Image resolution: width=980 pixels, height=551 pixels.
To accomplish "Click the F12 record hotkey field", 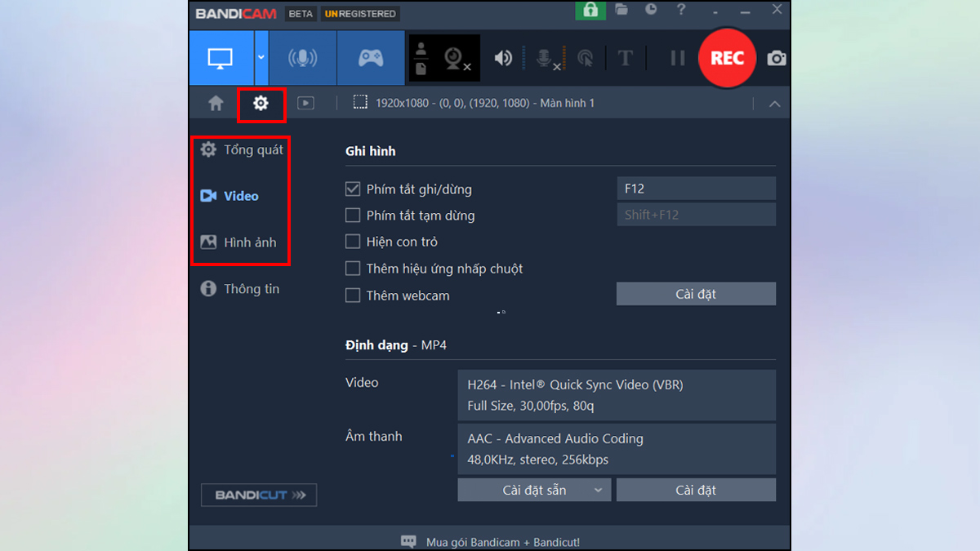I will click(696, 189).
